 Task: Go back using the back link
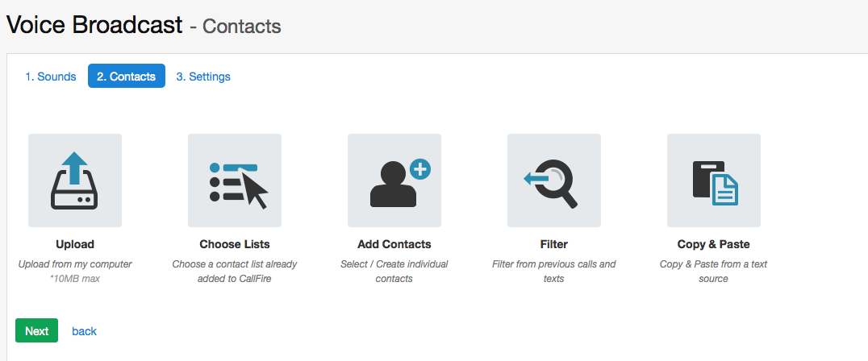click(84, 331)
